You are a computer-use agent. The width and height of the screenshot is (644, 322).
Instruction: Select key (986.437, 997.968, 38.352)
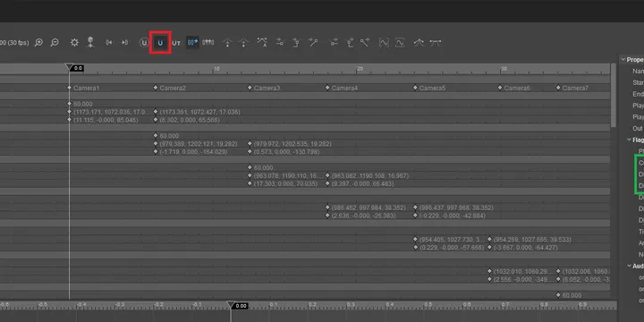tap(415, 208)
